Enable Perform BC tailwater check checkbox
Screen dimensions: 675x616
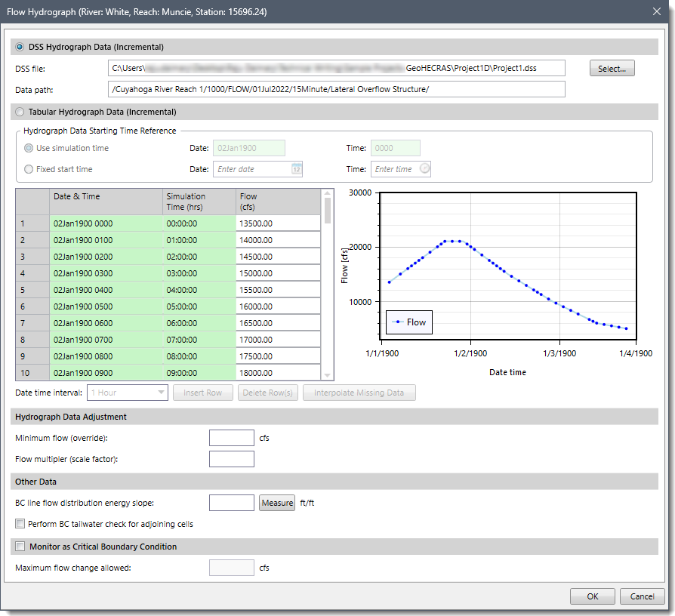pos(20,523)
